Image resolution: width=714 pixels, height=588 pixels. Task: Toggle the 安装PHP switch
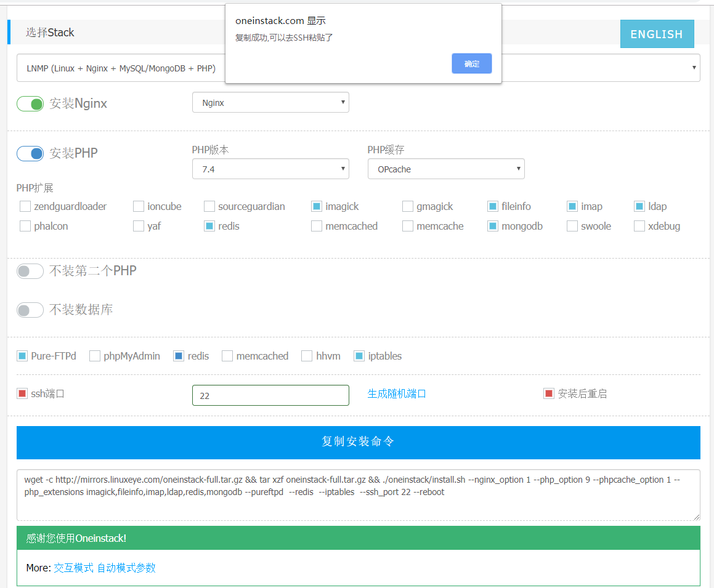pos(30,153)
